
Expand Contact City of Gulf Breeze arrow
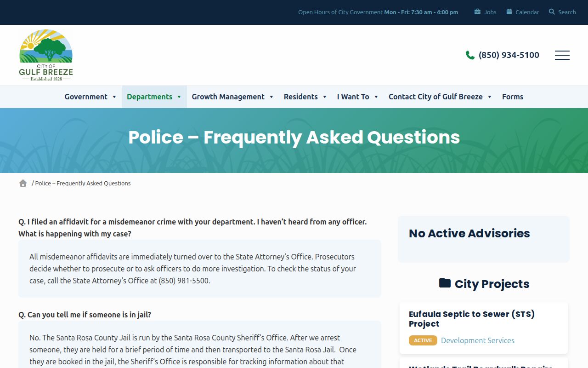pyautogui.click(x=490, y=97)
